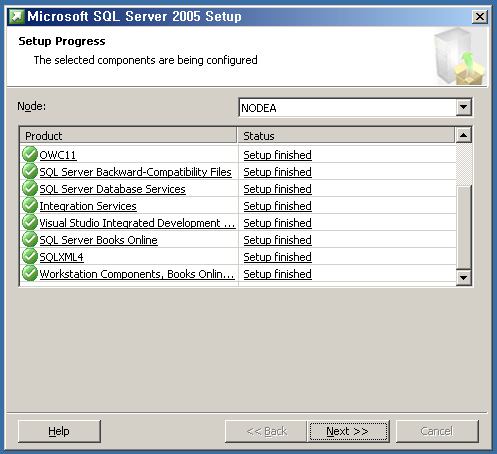Click the Next >> button
Viewport: 497px width, 454px height.
click(x=348, y=431)
